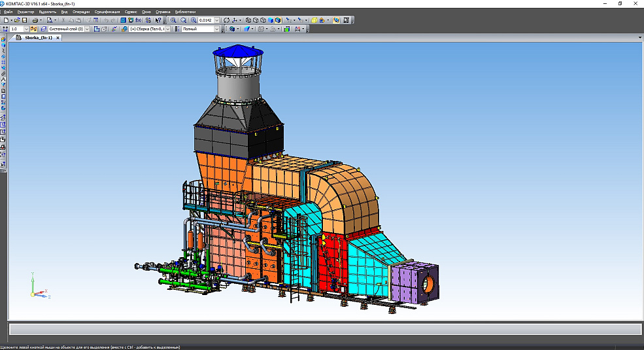Screen dimensions: 644x350
Task: Open the f(x) variables tool
Action: tap(139, 20)
